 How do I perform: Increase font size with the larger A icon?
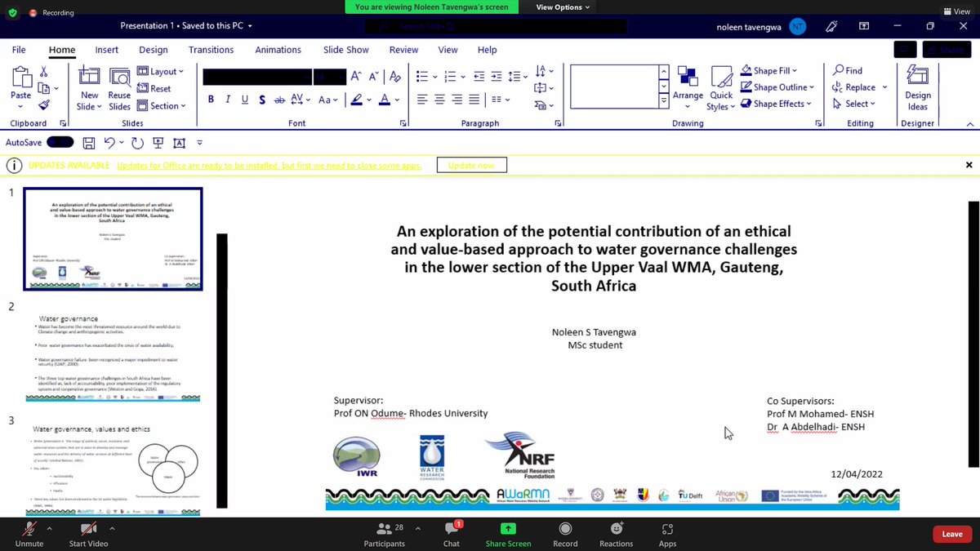click(356, 76)
